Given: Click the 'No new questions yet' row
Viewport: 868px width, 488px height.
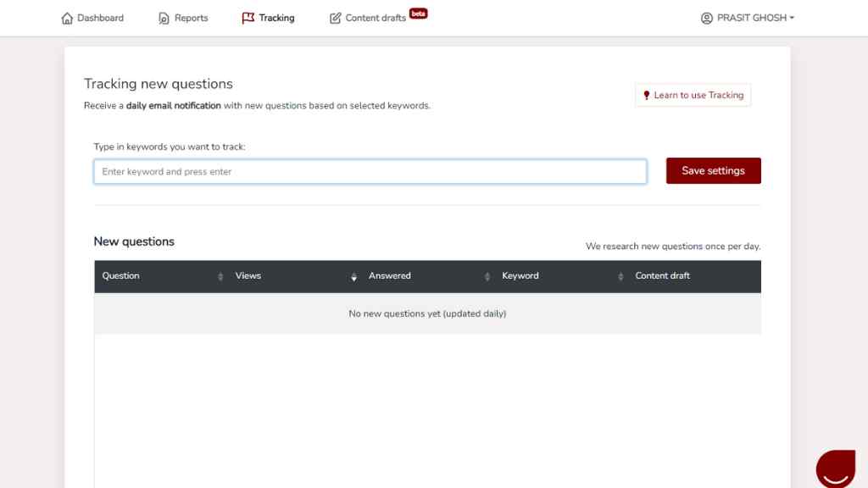Looking at the screenshot, I should pyautogui.click(x=427, y=313).
